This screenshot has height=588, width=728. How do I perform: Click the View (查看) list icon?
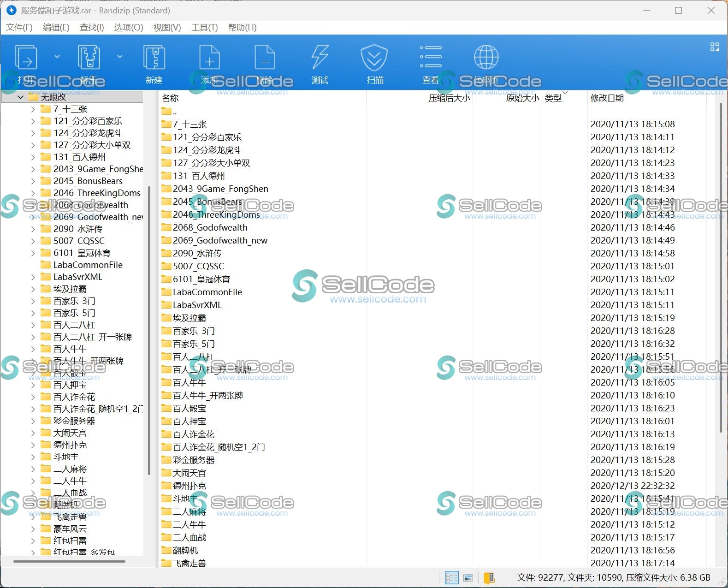click(431, 58)
